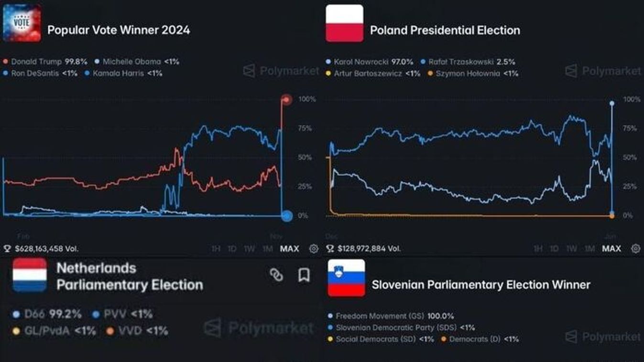Click the red Trump endpoint marker at 100%
Viewport: 644px width, 362px height.
pyautogui.click(x=287, y=99)
